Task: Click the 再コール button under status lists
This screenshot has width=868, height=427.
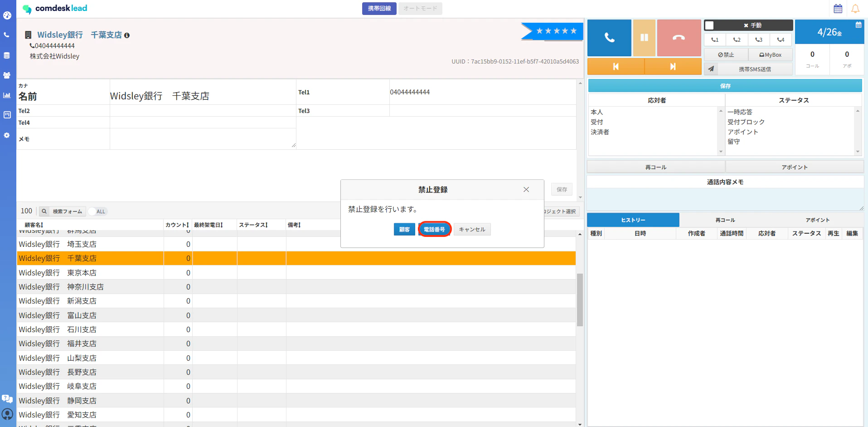Action: 656,167
